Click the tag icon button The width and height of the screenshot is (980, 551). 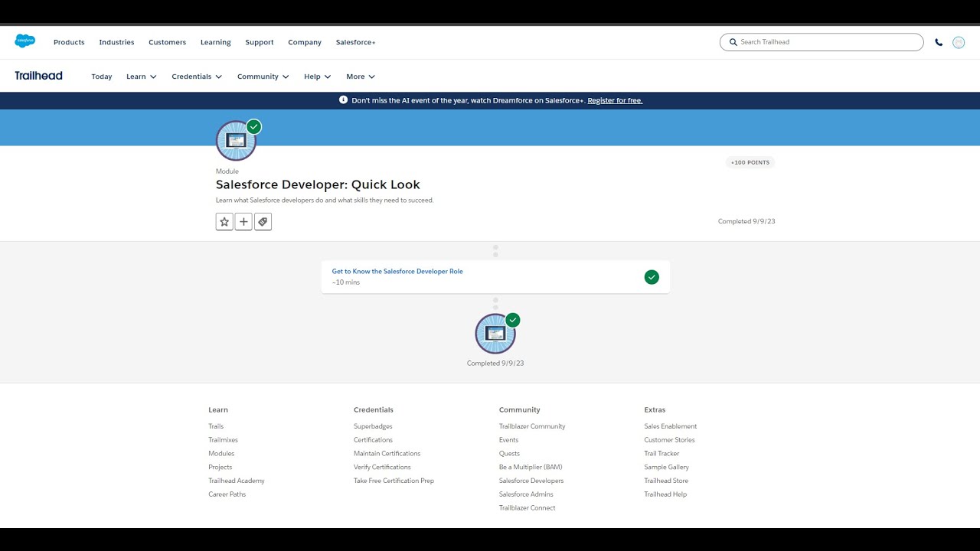[263, 222]
